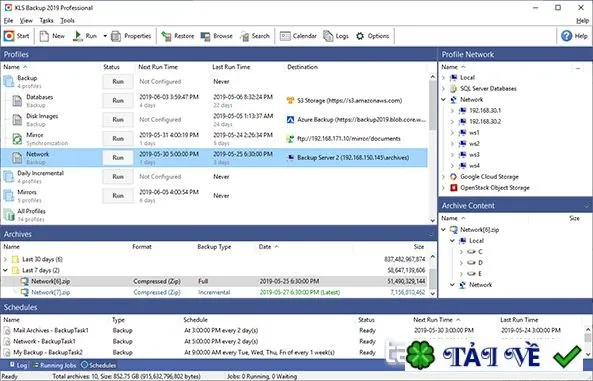Open the Calendar from the toolbar
This screenshot has width=593, height=381.
pyautogui.click(x=298, y=36)
